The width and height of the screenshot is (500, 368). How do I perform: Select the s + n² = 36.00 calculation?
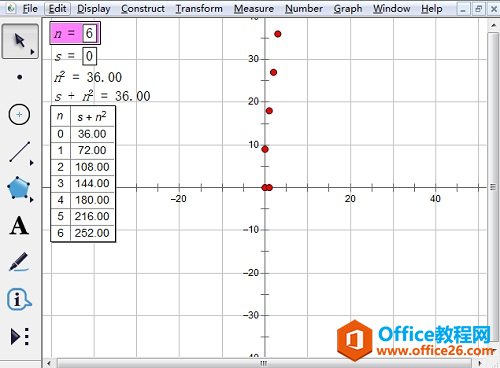point(102,96)
